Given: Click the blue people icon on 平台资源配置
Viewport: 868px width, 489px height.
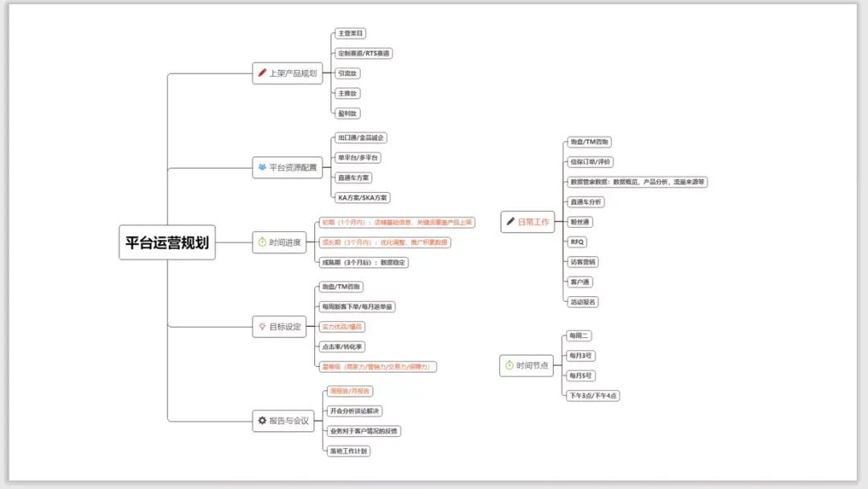Looking at the screenshot, I should (262, 167).
